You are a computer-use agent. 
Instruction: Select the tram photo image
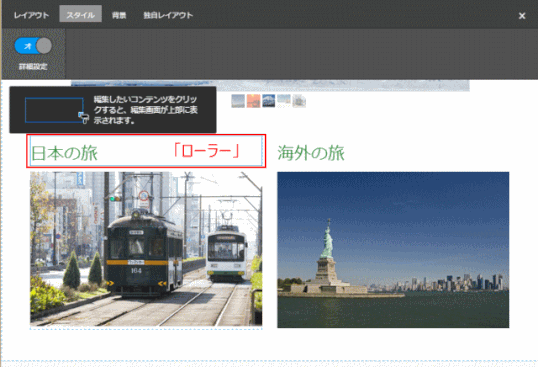[146, 249]
